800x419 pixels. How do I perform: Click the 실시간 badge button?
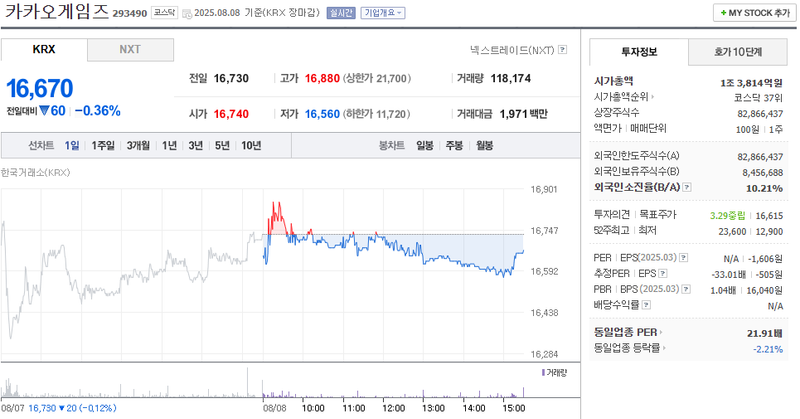point(341,13)
